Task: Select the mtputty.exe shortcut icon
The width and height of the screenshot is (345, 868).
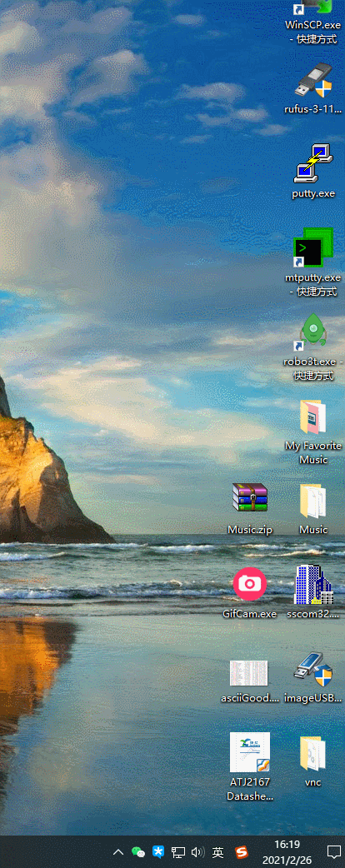Action: click(313, 247)
